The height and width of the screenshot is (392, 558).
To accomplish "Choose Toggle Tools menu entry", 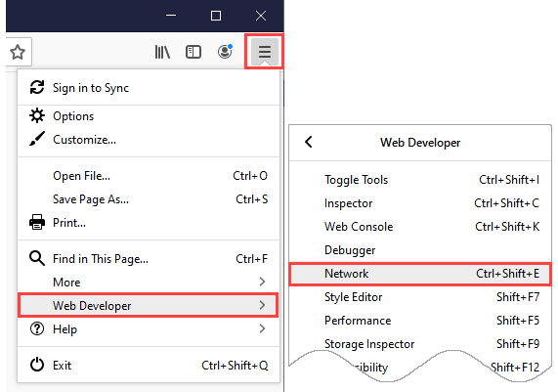I will point(420,180).
